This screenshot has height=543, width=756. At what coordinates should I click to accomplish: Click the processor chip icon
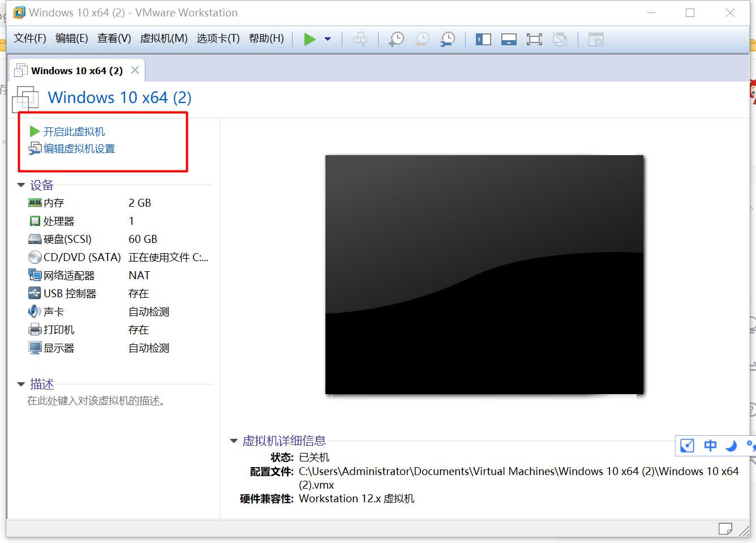tap(35, 221)
